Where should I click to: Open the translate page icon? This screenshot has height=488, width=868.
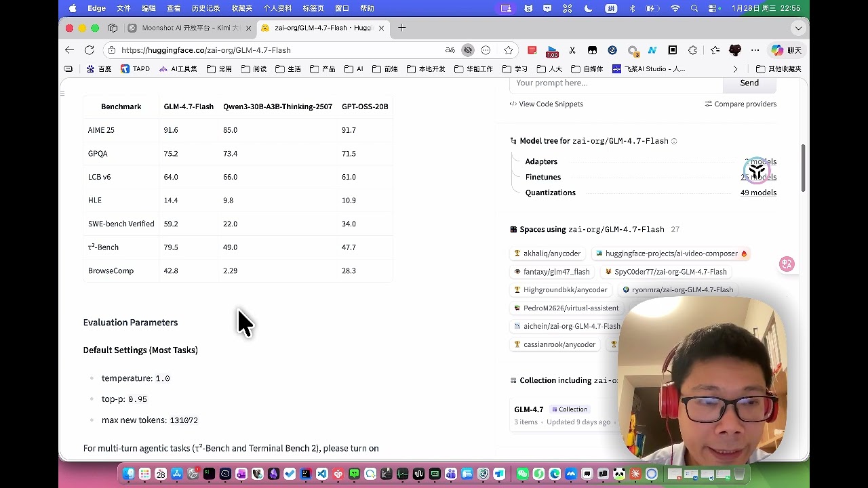450,50
